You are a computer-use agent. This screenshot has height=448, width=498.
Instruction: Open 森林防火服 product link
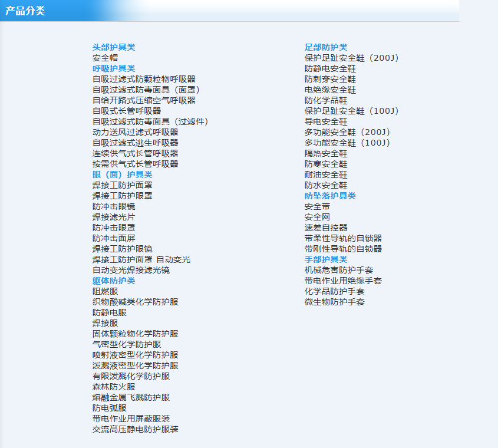pyautogui.click(x=114, y=387)
